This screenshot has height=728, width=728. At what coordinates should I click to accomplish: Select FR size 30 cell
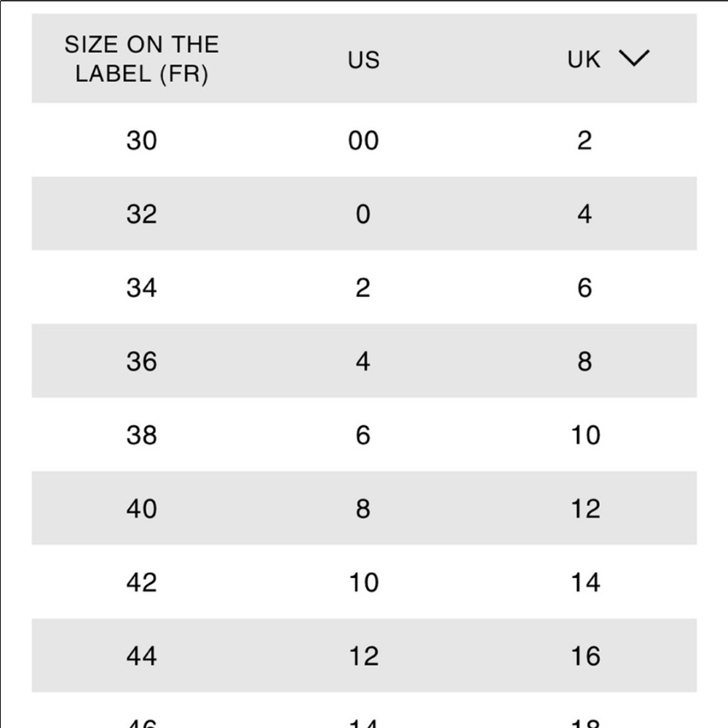[142, 141]
